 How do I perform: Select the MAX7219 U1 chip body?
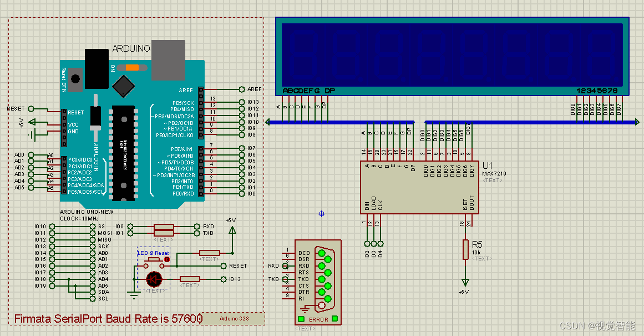(419, 187)
